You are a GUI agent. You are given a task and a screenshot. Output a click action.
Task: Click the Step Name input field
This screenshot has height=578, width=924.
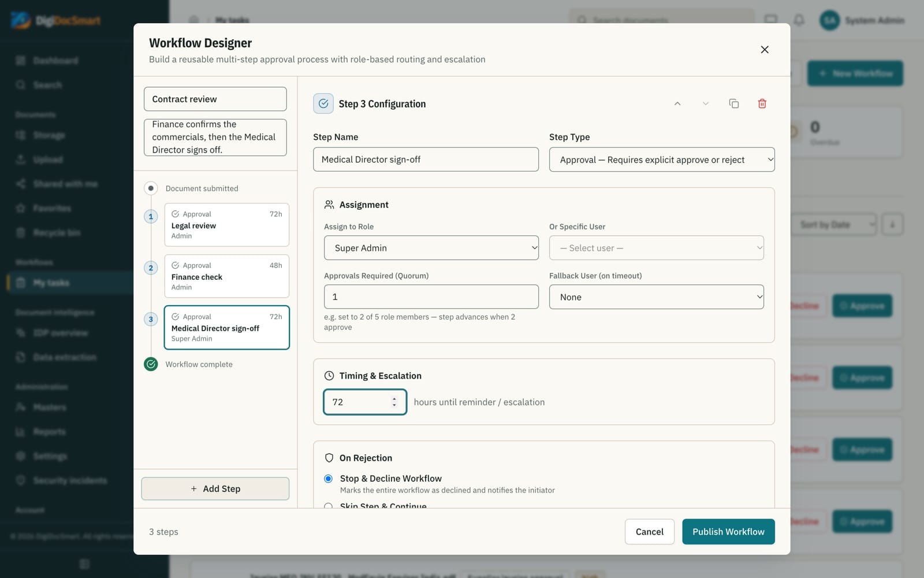pos(426,160)
